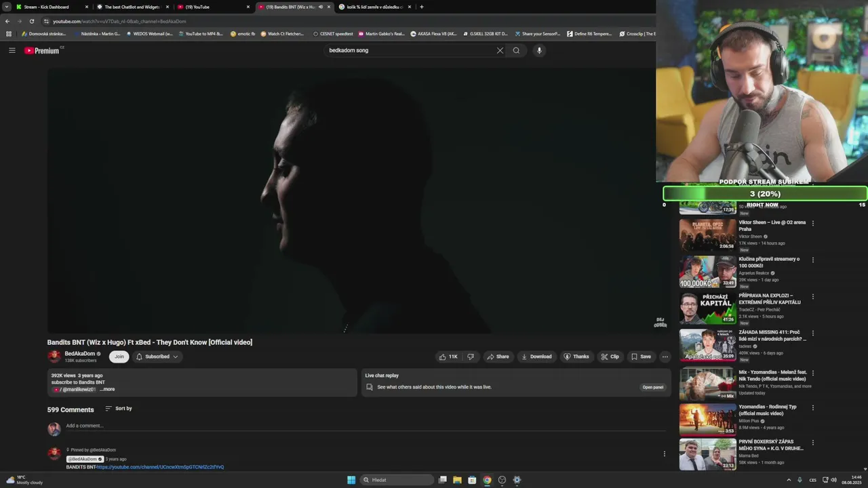Go back in browser history
The width and height of the screenshot is (868, 488).
click(7, 21)
